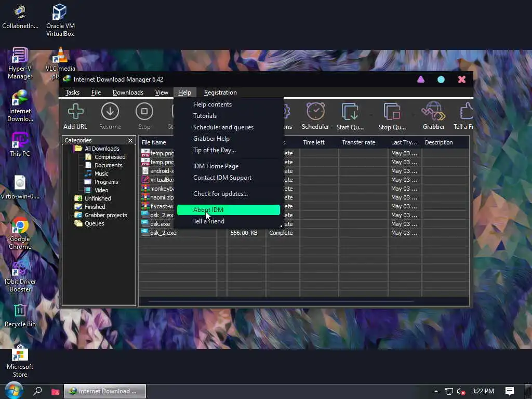Screen dimensions: 532x399
Task: Open the Registration menu
Action: click(x=220, y=92)
